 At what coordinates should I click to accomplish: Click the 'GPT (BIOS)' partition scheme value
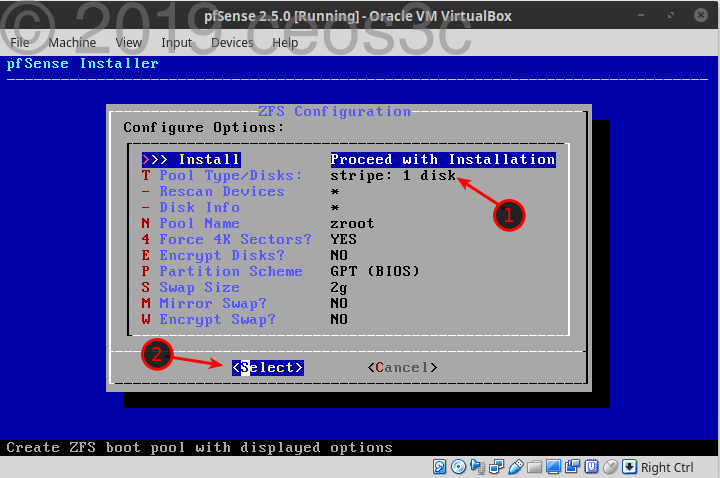click(x=375, y=271)
